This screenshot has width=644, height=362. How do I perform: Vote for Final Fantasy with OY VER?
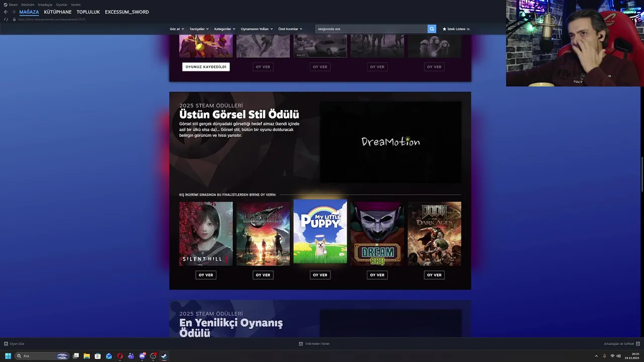(263, 275)
